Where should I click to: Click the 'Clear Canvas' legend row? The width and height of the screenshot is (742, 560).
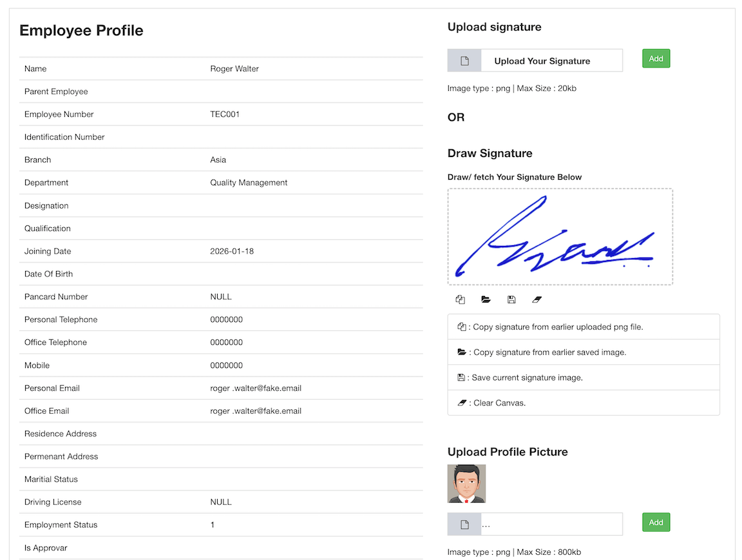[583, 403]
